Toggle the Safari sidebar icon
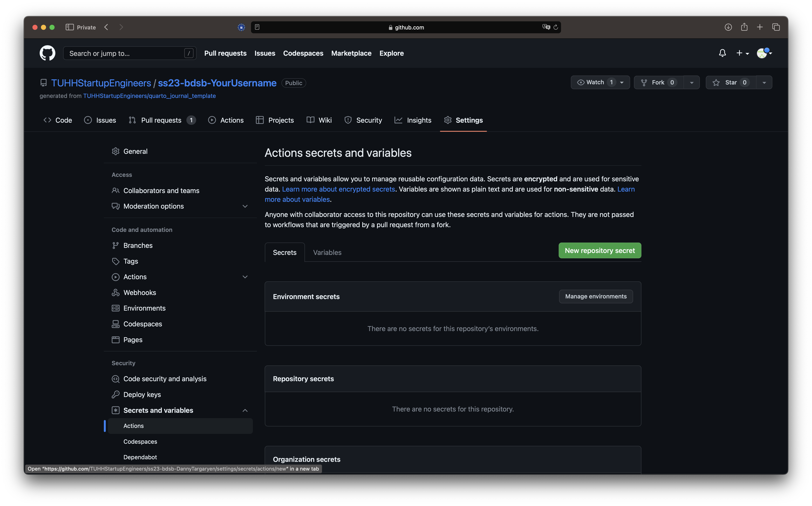This screenshot has height=506, width=812. click(x=70, y=27)
